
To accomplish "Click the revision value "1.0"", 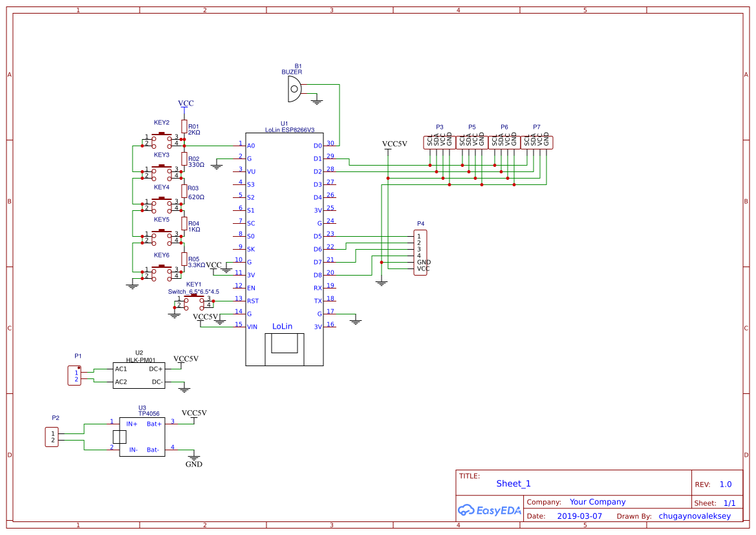I will click(726, 485).
